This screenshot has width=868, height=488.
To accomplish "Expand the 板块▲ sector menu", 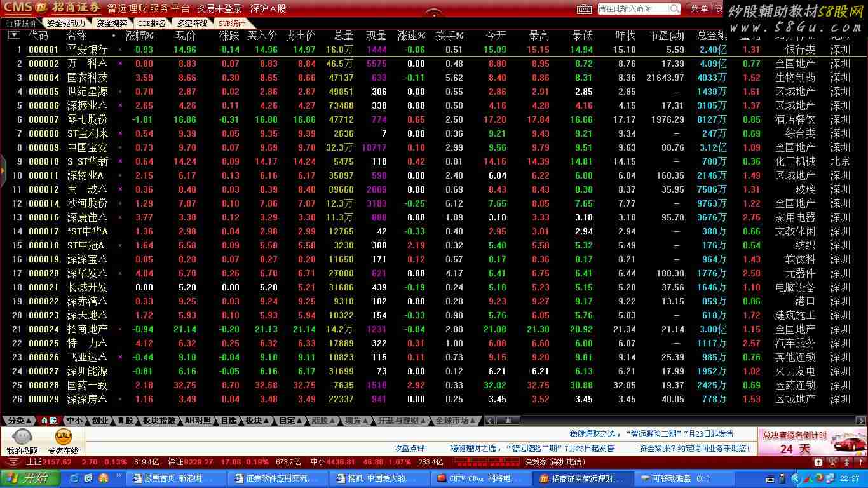I will click(258, 421).
